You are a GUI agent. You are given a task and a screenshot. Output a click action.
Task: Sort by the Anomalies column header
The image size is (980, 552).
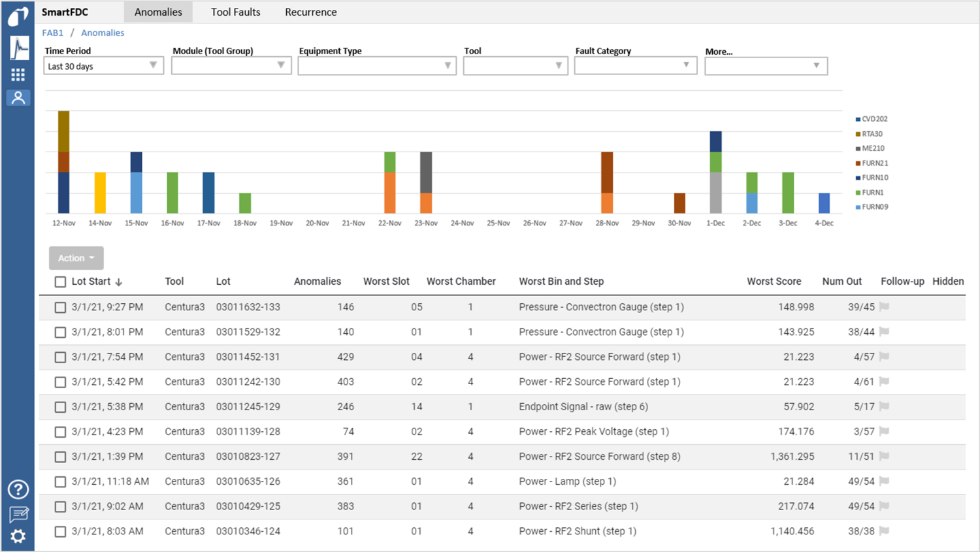click(318, 282)
